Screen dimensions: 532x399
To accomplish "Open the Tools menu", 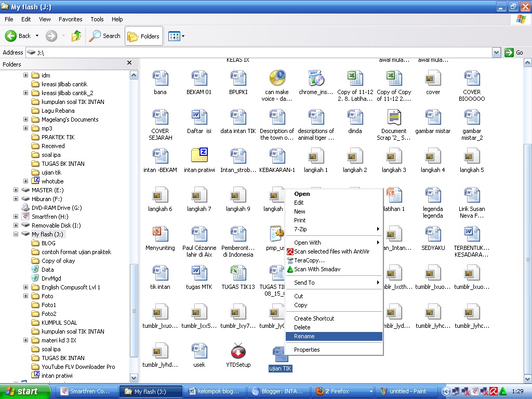I will (97, 19).
